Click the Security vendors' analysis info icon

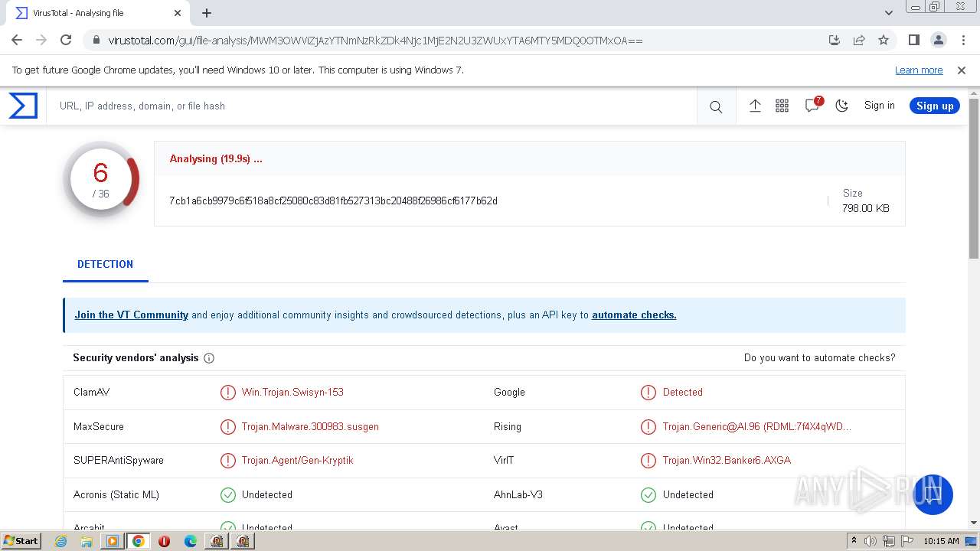tap(209, 358)
